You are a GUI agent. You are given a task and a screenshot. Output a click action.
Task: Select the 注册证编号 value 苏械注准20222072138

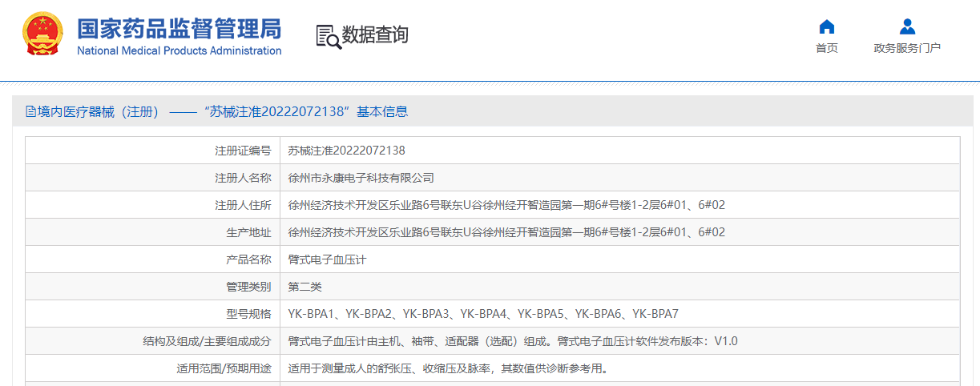pyautogui.click(x=346, y=151)
